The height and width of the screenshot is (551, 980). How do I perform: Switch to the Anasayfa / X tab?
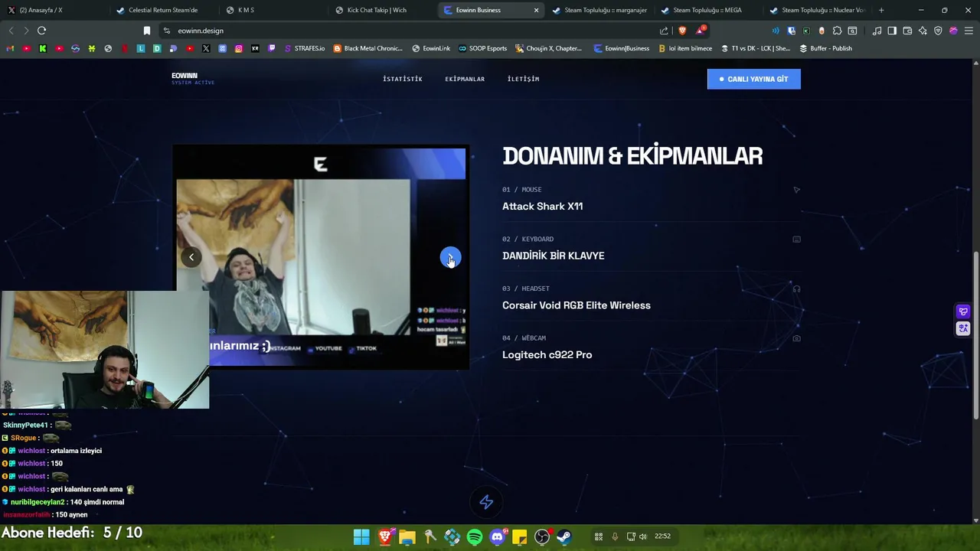click(x=54, y=10)
